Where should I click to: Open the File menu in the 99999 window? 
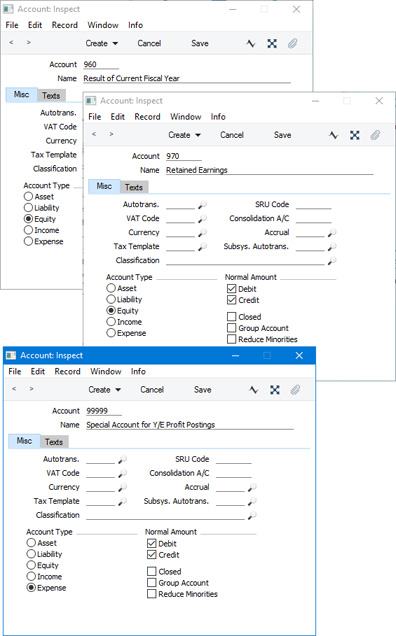pyautogui.click(x=15, y=372)
